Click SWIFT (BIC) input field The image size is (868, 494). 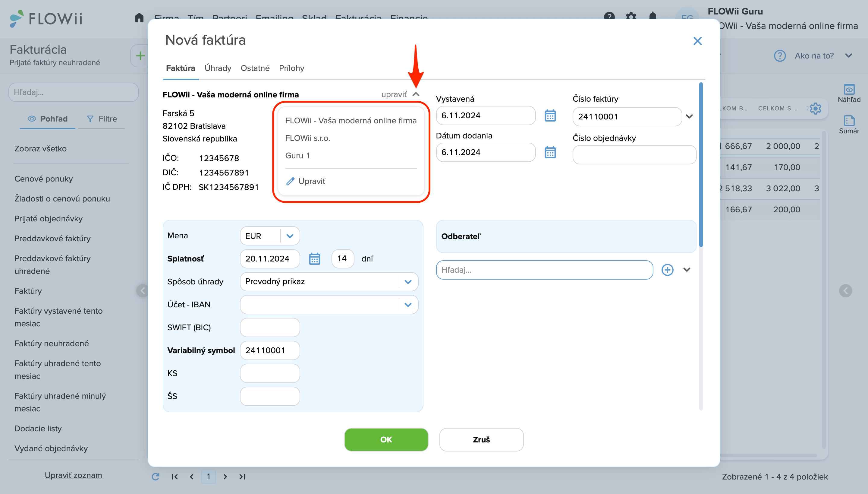(x=270, y=328)
